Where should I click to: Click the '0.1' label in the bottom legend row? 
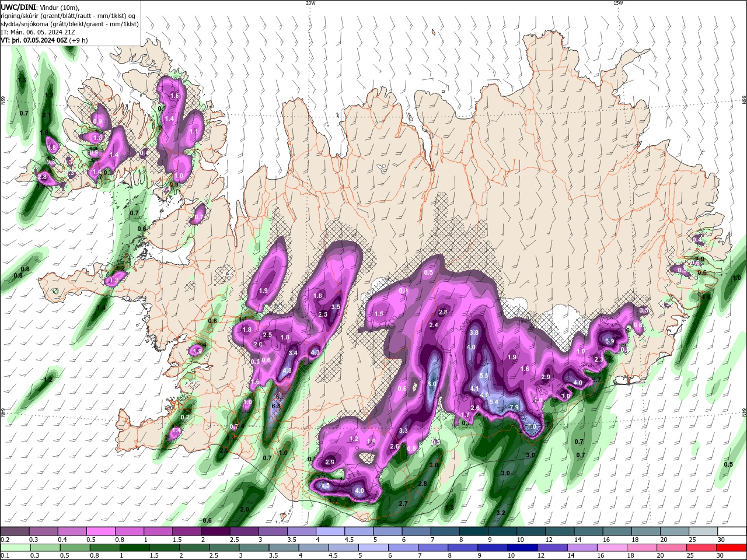point(5,556)
